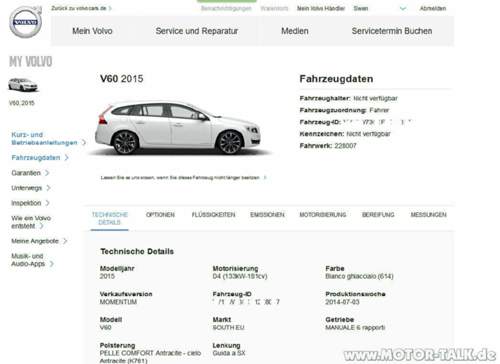Switch to the Flüssigkeiten tab
Viewport: 500px width, 364px height.
click(213, 215)
